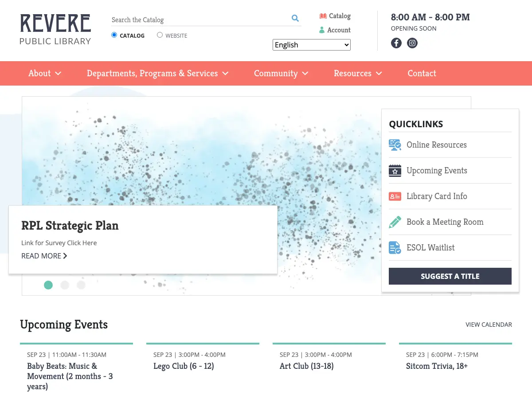Open the Baby Beats: Music & Movement event

[70, 376]
